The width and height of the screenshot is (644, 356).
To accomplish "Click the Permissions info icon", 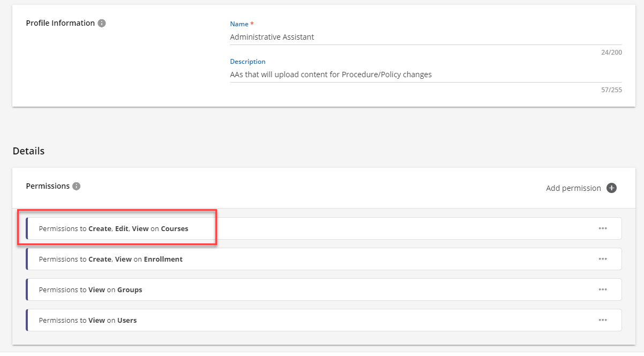I will [x=77, y=187].
